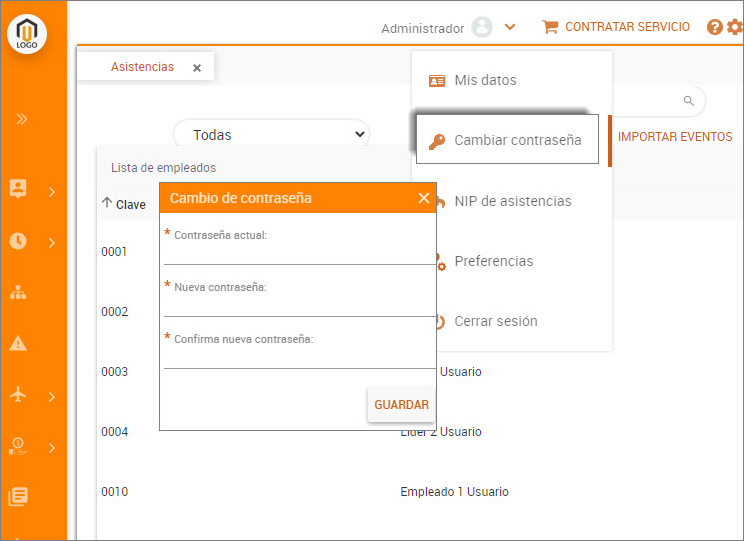Click the warning triangle sidebar icon
Image resolution: width=744 pixels, height=541 pixels.
18,344
